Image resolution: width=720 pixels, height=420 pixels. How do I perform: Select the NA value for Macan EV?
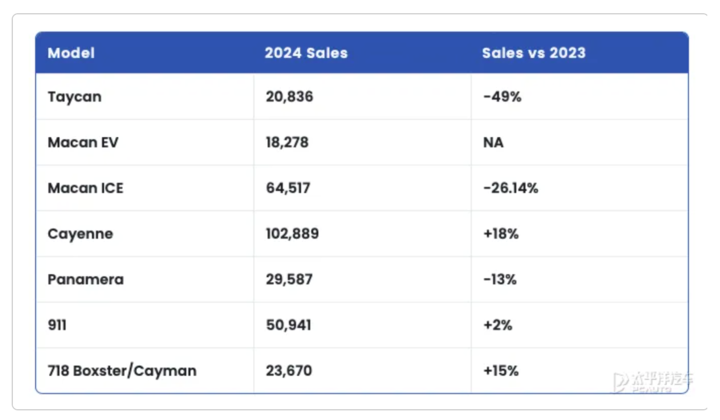[x=493, y=142]
